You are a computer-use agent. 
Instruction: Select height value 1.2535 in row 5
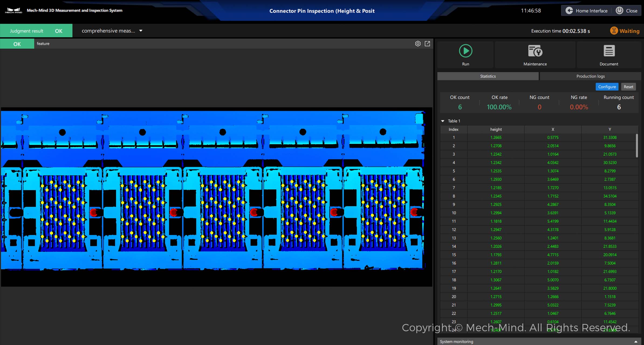coord(496,171)
